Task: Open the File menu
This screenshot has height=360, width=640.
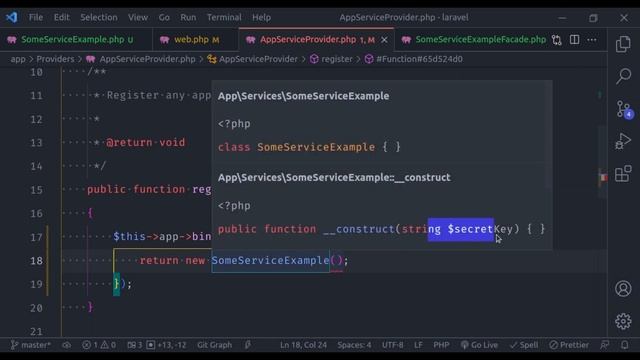Action: point(36,18)
